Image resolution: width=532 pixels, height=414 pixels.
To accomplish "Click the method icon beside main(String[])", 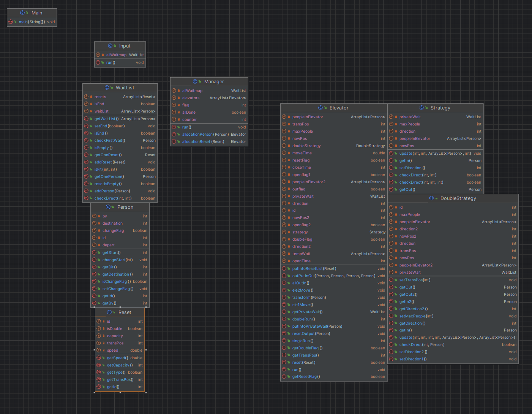I will click(11, 22).
